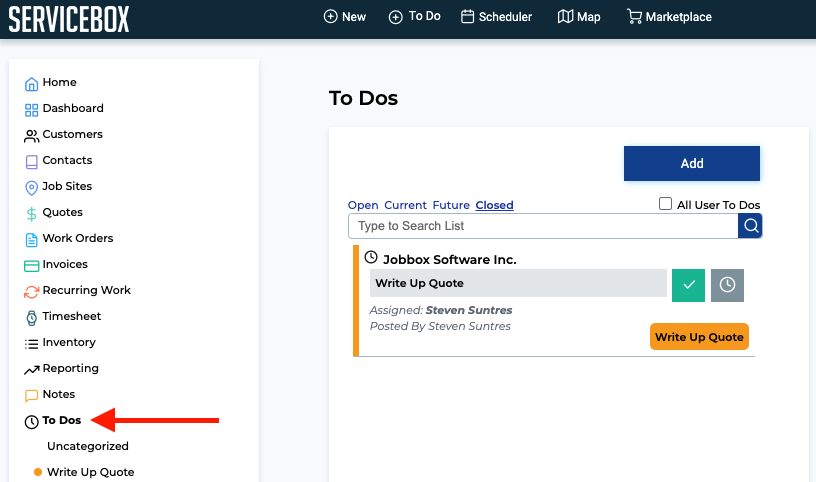Click the Home house icon in sidebar

(31, 83)
